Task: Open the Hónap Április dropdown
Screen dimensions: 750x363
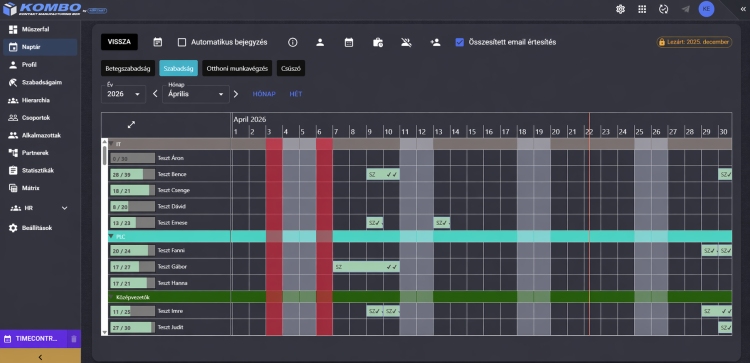Action: (x=196, y=94)
